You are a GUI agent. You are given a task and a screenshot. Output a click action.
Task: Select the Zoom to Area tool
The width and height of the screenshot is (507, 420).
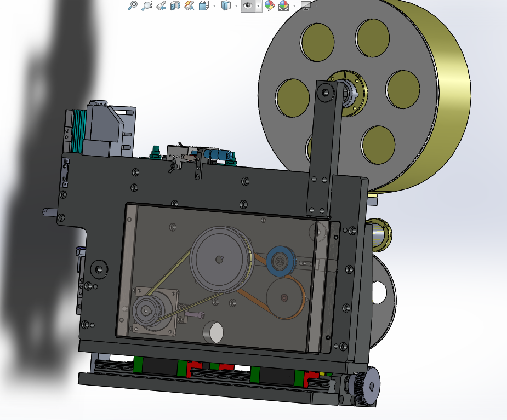click(x=146, y=5)
